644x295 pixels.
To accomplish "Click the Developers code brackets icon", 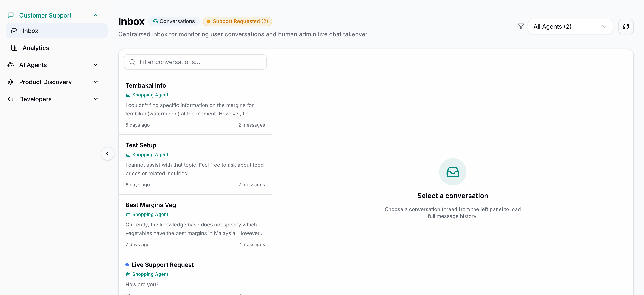I will 11,99.
